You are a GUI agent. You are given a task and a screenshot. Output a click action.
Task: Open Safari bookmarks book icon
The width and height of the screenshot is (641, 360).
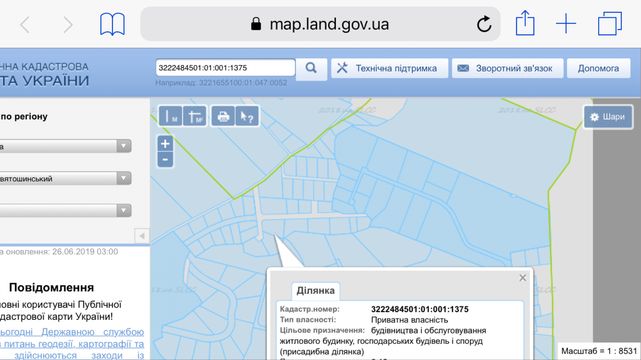click(x=112, y=24)
